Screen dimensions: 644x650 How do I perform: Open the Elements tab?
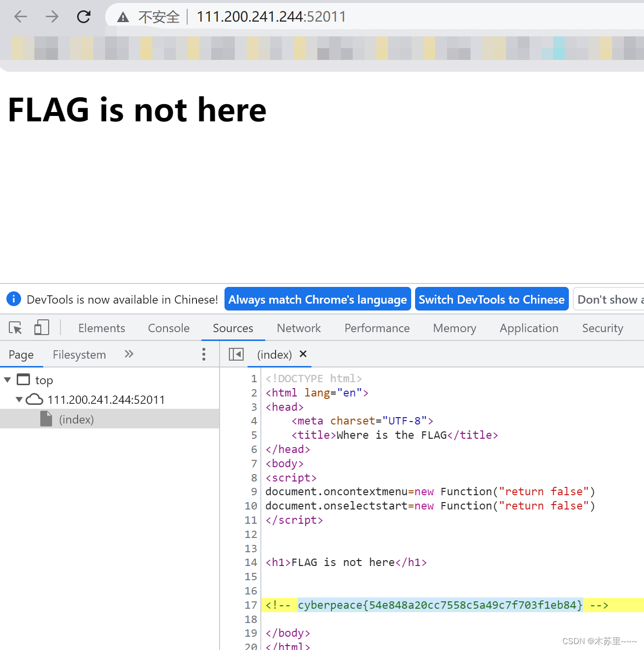click(x=102, y=328)
